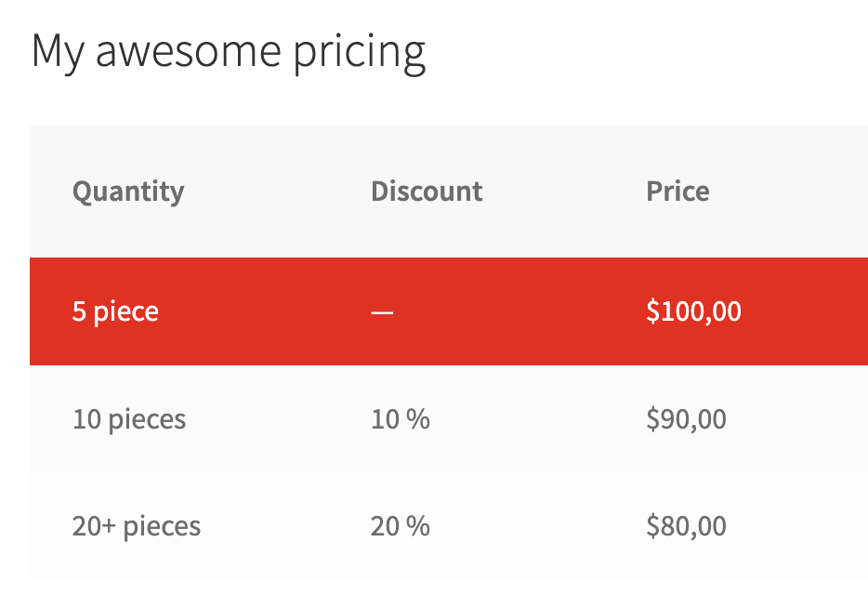Select the '20+ pieces' quantity cell

pyautogui.click(x=137, y=526)
